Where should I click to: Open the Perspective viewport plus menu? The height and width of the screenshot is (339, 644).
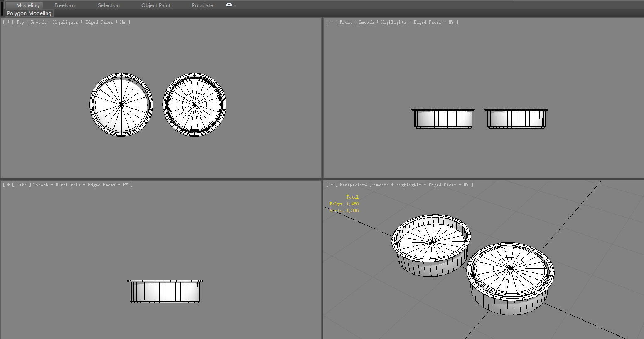point(332,185)
